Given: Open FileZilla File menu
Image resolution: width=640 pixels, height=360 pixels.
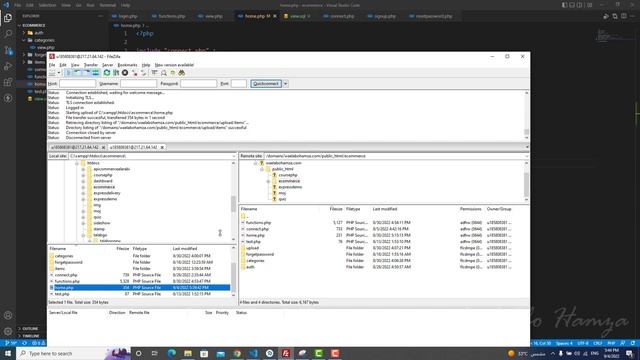Looking at the screenshot, I should tap(52, 65).
